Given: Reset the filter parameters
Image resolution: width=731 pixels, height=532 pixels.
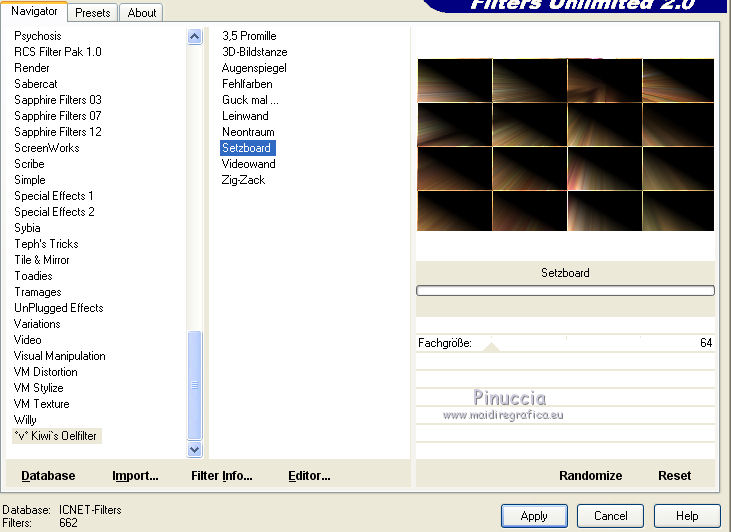Looking at the screenshot, I should pyautogui.click(x=674, y=476).
